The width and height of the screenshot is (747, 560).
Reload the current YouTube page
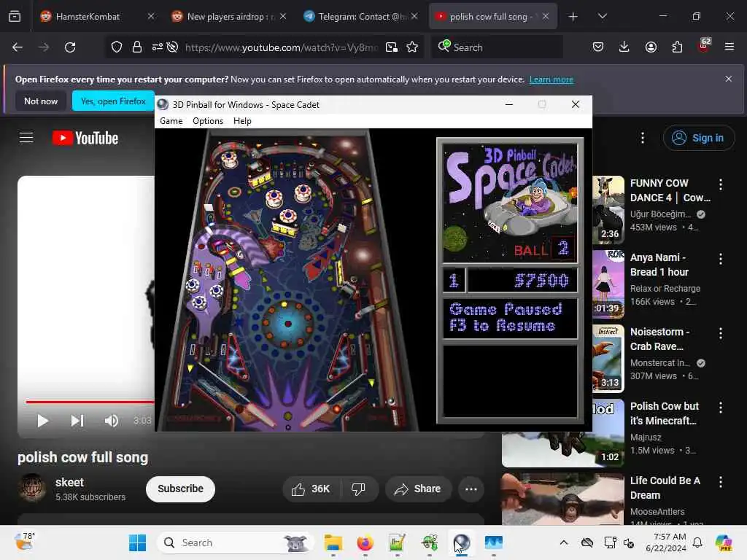click(x=70, y=47)
